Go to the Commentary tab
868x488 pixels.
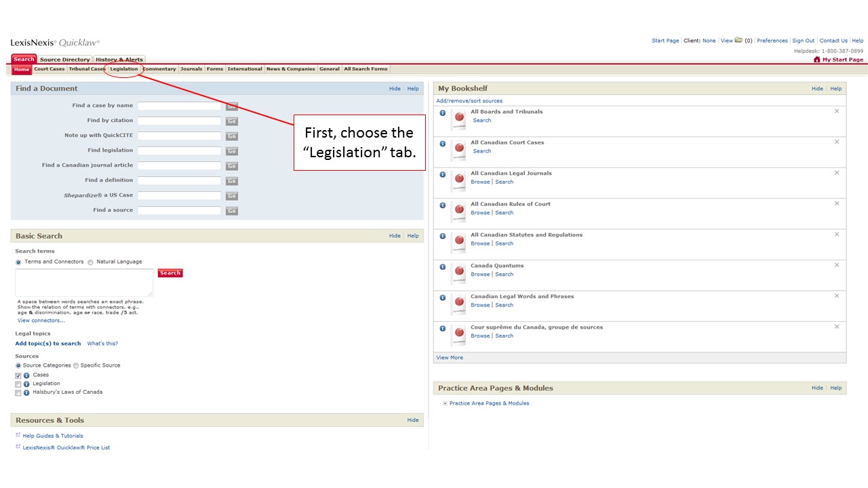click(159, 69)
